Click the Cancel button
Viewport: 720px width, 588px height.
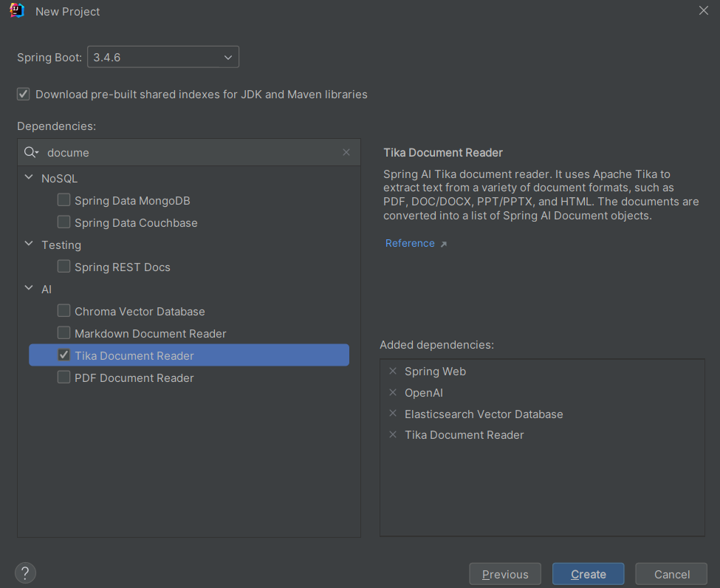click(671, 574)
